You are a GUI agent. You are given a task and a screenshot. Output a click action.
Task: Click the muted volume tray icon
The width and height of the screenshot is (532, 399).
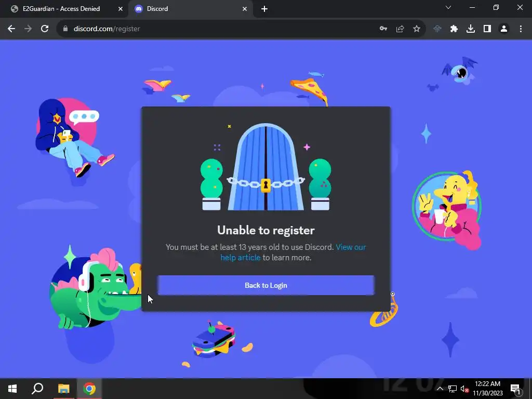coord(464,389)
